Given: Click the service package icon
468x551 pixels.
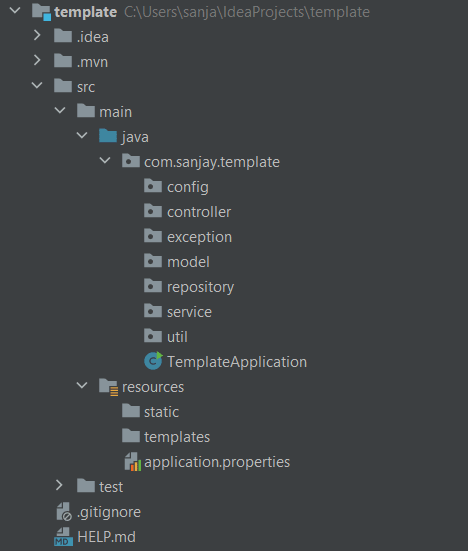Looking at the screenshot, I should pyautogui.click(x=153, y=311).
